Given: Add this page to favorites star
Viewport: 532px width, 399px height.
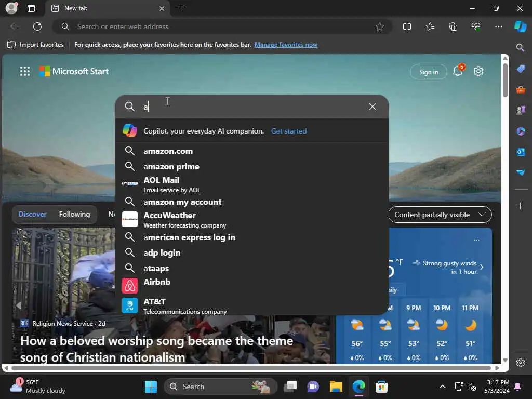Looking at the screenshot, I should (x=380, y=26).
